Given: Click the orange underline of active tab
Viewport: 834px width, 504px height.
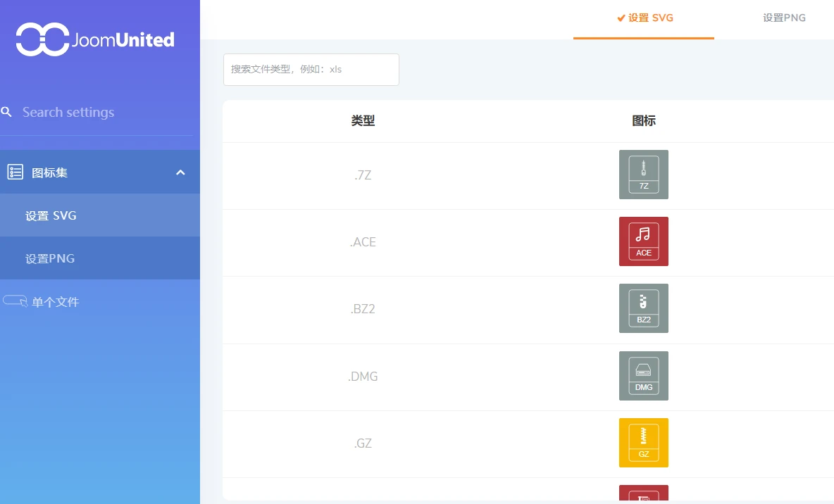Looking at the screenshot, I should (x=643, y=37).
